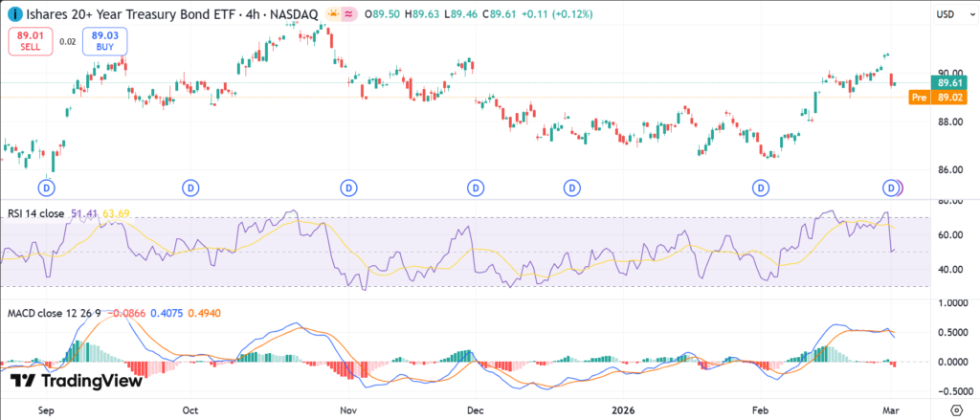Click the O89.50 open value

[x=384, y=13]
